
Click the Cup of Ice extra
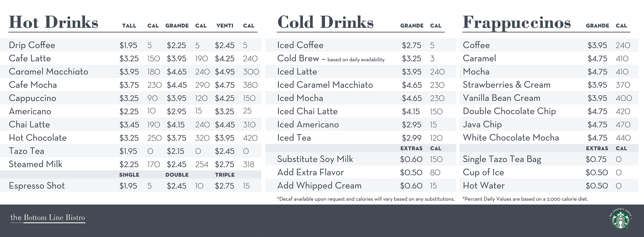(483, 172)
